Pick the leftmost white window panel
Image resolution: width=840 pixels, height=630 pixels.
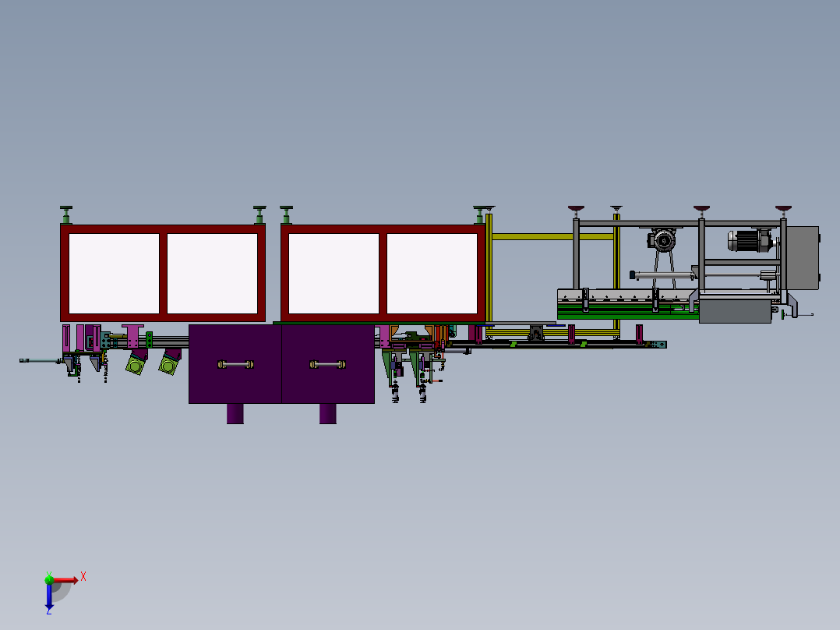pos(114,274)
